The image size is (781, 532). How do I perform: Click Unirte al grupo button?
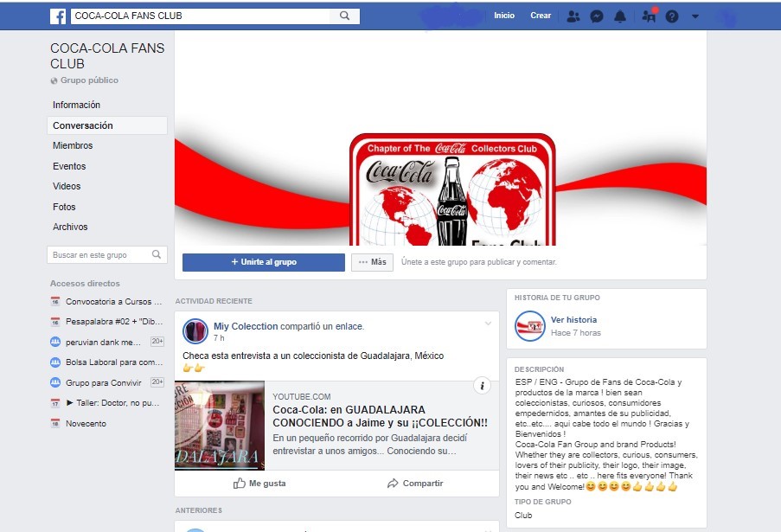pyautogui.click(x=264, y=262)
